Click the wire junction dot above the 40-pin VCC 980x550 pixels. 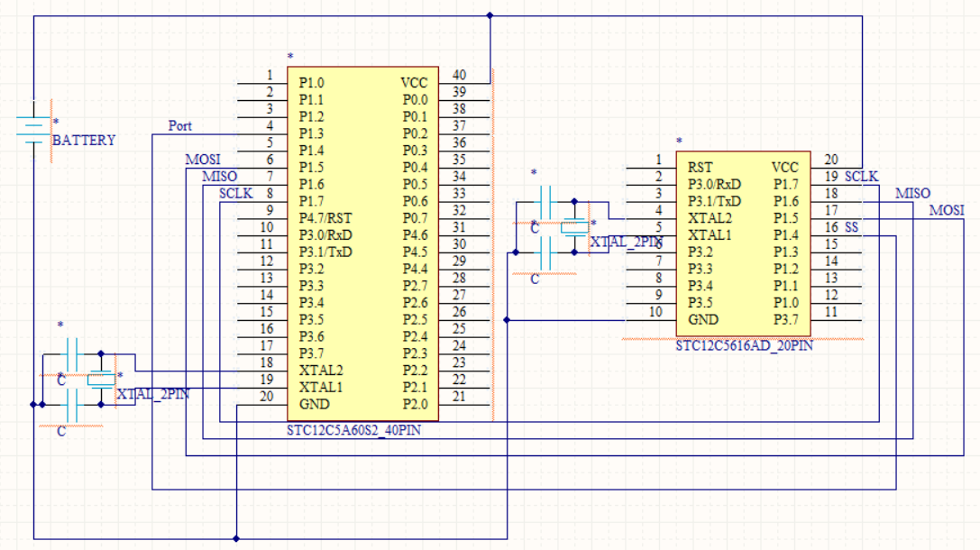point(490,15)
